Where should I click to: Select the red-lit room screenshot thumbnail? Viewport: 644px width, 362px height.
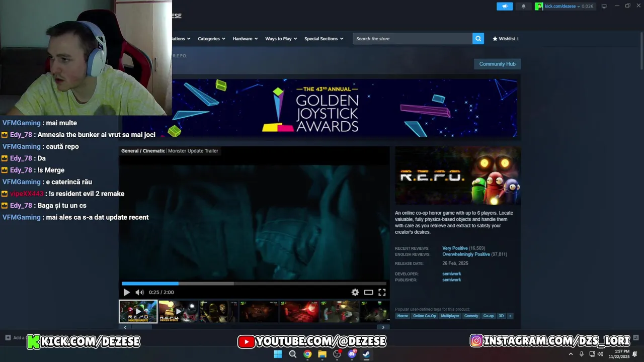[x=299, y=312]
